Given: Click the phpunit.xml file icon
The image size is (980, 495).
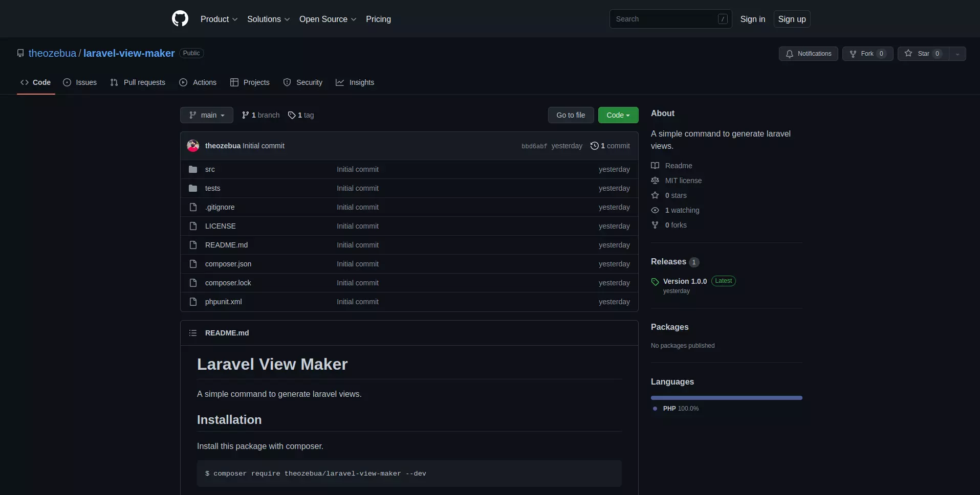Looking at the screenshot, I should [193, 302].
